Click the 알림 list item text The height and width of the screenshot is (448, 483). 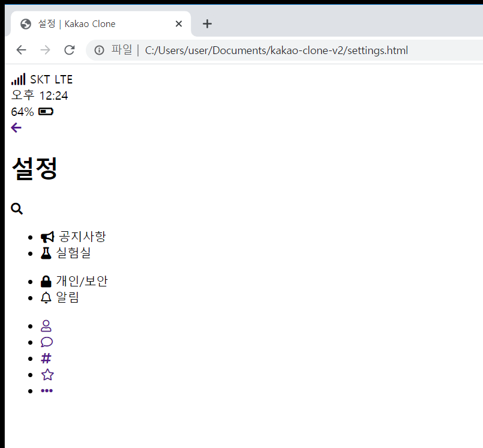67,297
